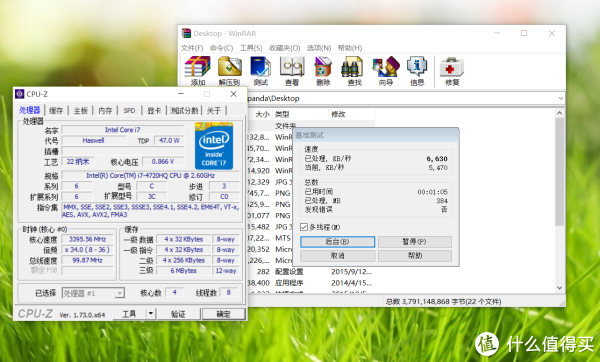Click the WinRAR file list vertical scrollbar thumb
The height and width of the screenshot is (362, 600).
559,171
